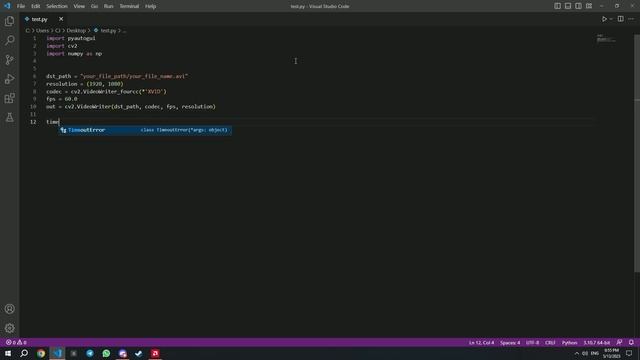Open the Accounts menu icon
640x360 pixels.
(9, 309)
